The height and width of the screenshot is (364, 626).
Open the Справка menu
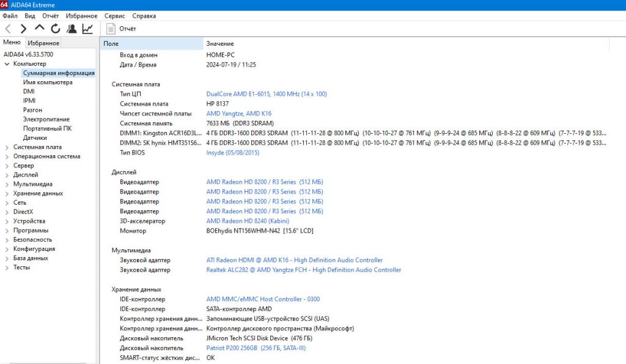coord(144,16)
